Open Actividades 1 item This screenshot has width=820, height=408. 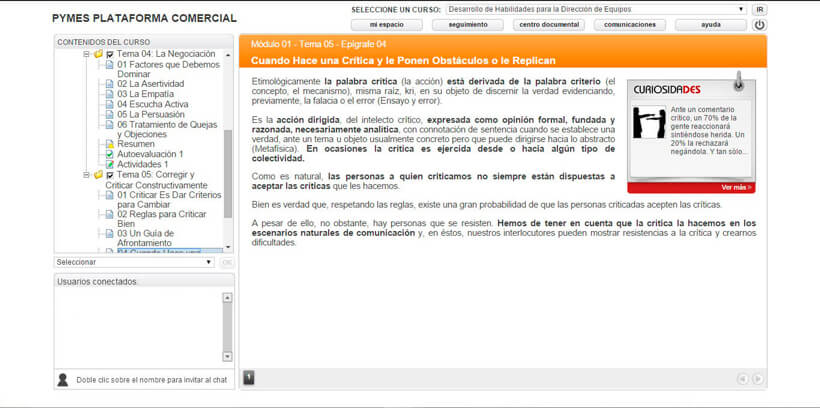click(143, 164)
